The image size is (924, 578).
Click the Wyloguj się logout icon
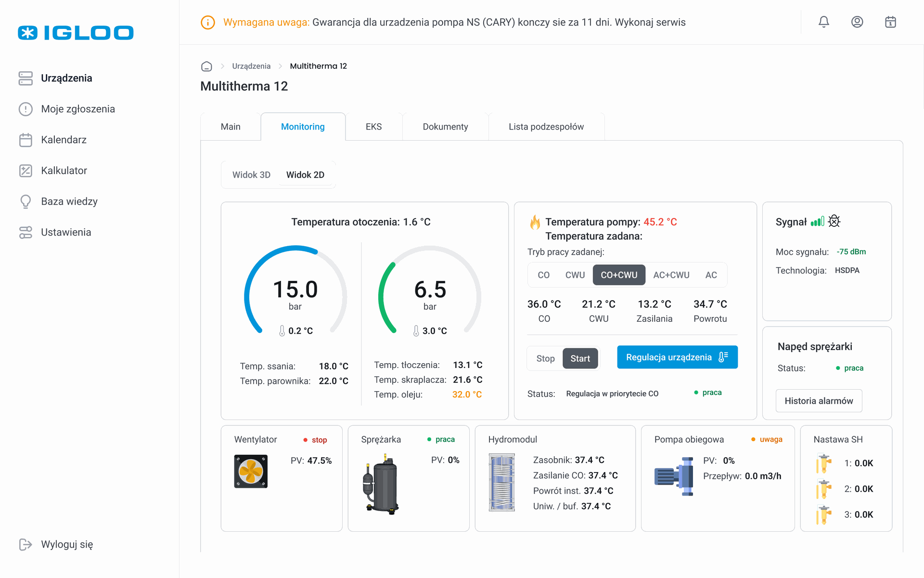tap(26, 544)
